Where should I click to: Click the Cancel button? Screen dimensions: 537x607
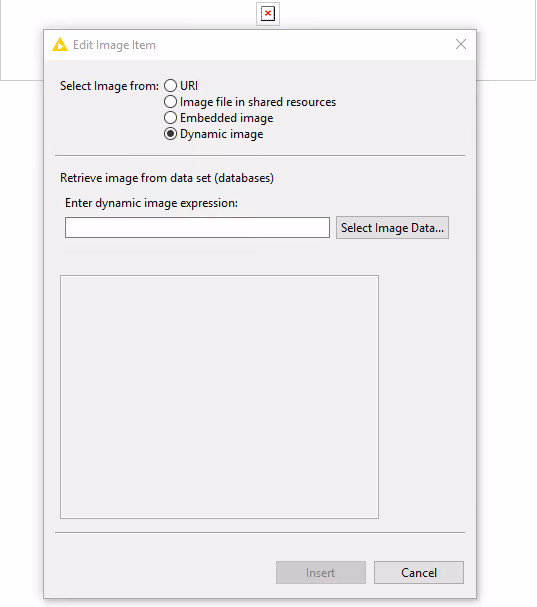419,573
